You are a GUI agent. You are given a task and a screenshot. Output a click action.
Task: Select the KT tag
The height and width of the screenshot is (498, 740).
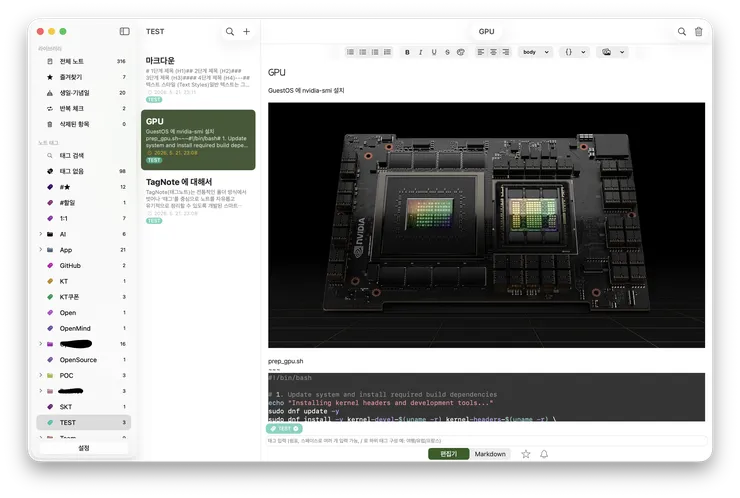(x=84, y=281)
